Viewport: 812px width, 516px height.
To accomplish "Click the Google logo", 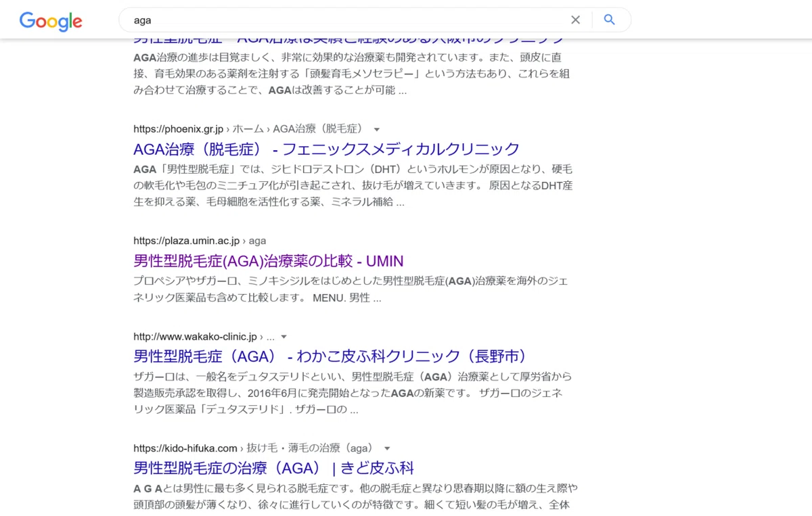I will [51, 21].
